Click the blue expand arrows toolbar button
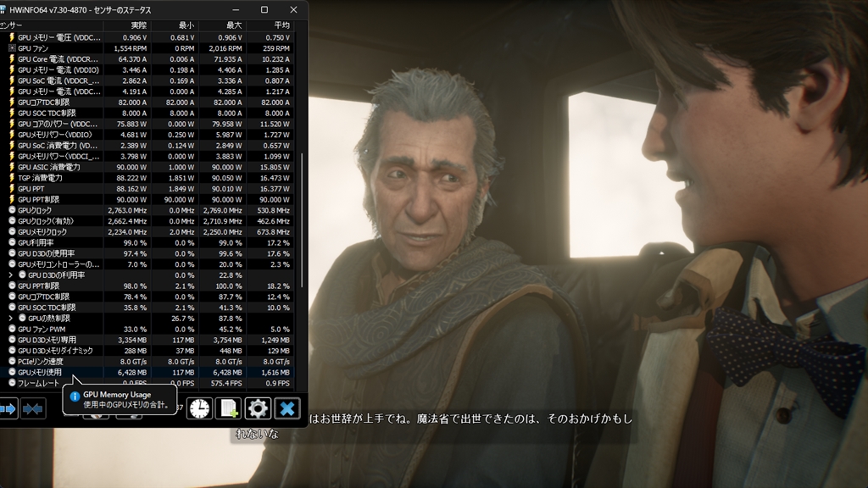Image resolution: width=868 pixels, height=488 pixels. coord(8,409)
